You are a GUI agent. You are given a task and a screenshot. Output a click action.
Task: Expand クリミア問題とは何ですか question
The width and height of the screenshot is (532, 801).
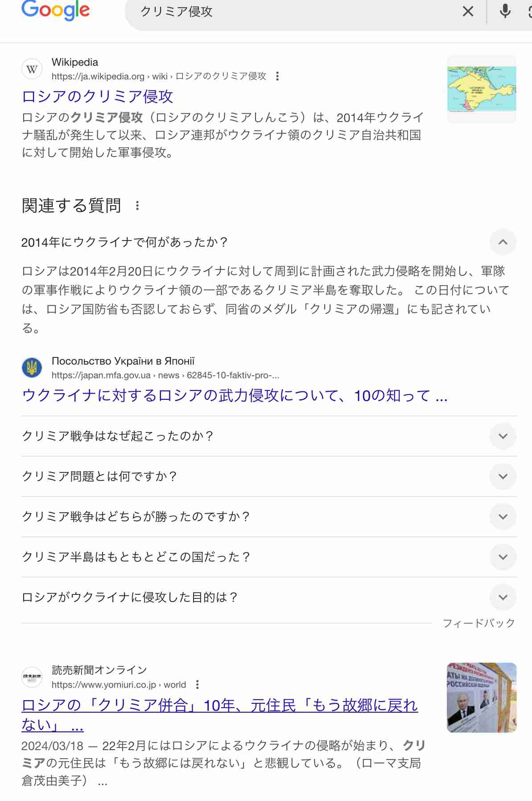tap(503, 477)
